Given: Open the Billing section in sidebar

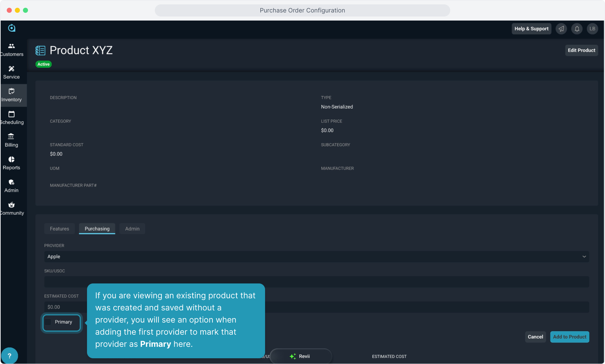Looking at the screenshot, I should [11, 141].
